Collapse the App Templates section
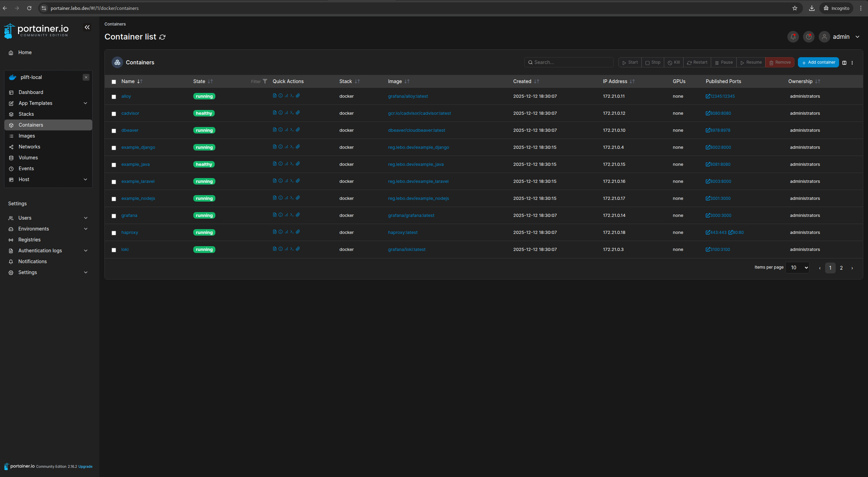This screenshot has height=477, width=868. click(85, 103)
